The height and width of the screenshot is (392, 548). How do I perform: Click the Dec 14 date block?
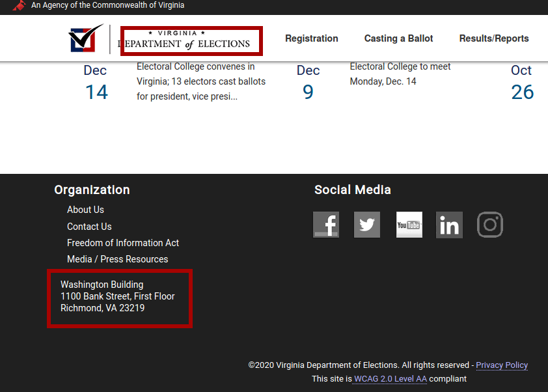pyautogui.click(x=96, y=83)
